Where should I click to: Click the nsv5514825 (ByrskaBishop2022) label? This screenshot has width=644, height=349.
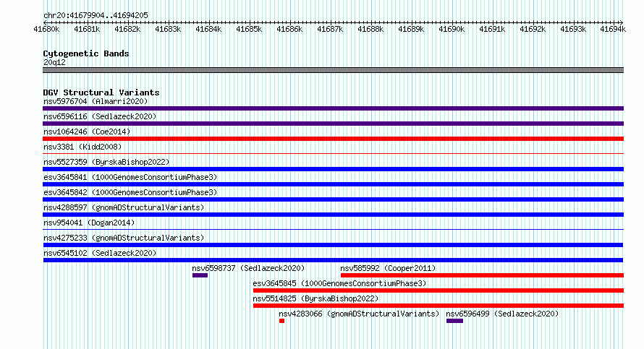[x=315, y=298]
